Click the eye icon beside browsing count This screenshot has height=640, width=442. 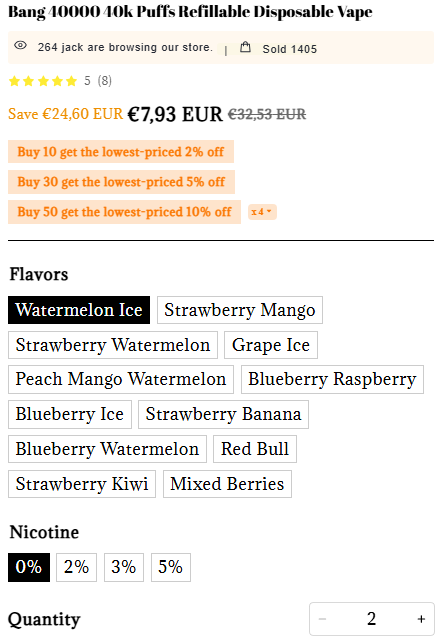[20, 45]
